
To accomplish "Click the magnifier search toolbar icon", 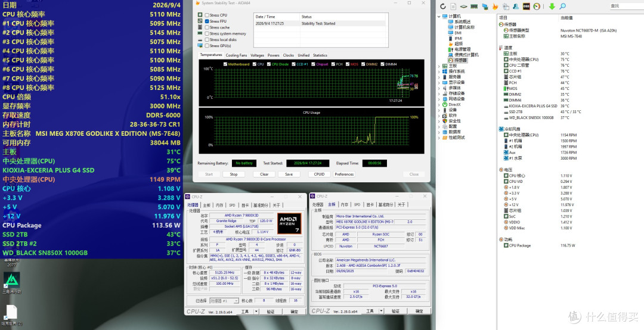I will [562, 6].
